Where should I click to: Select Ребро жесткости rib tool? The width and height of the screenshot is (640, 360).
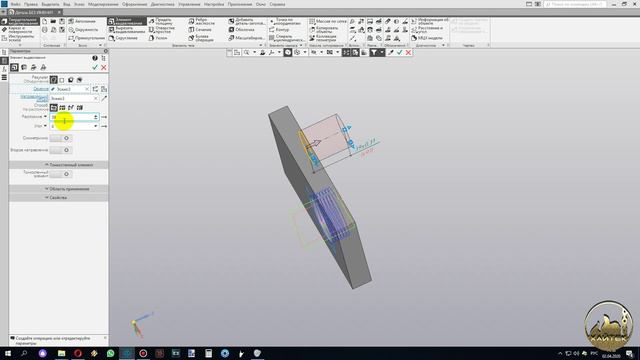(202, 21)
